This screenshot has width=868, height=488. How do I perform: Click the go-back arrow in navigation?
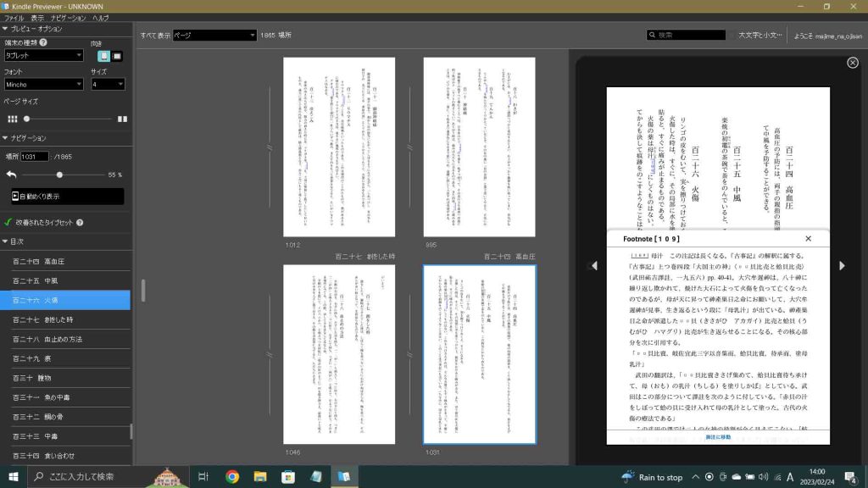point(11,175)
